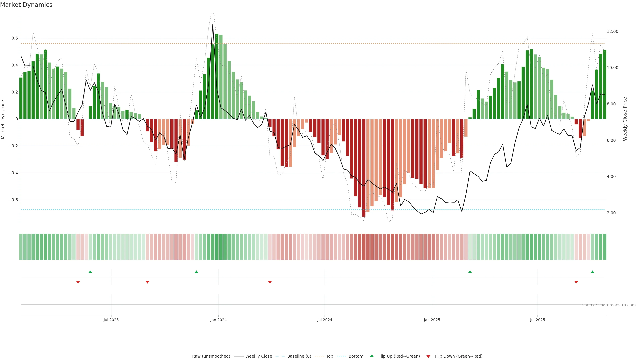Viewport: 644px width, 362px height.
Task: Click the first red flip-down marker before Jul 2023
Action: click(78, 282)
